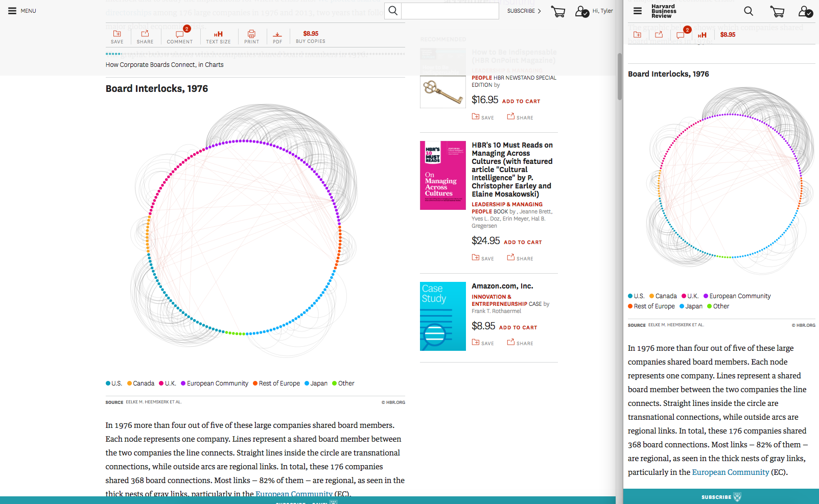The width and height of the screenshot is (819, 504).
Task: Toggle the Japan legend item in chart
Action: (x=316, y=383)
